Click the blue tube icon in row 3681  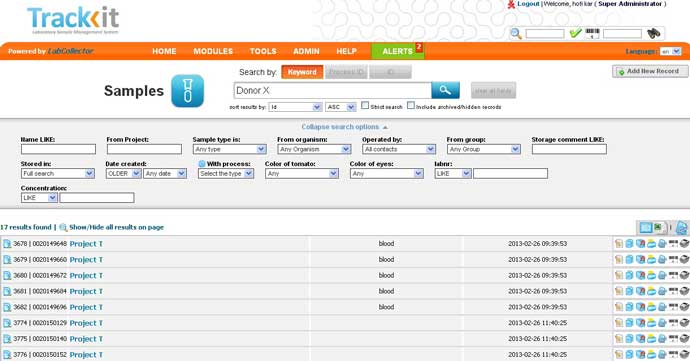click(629, 291)
